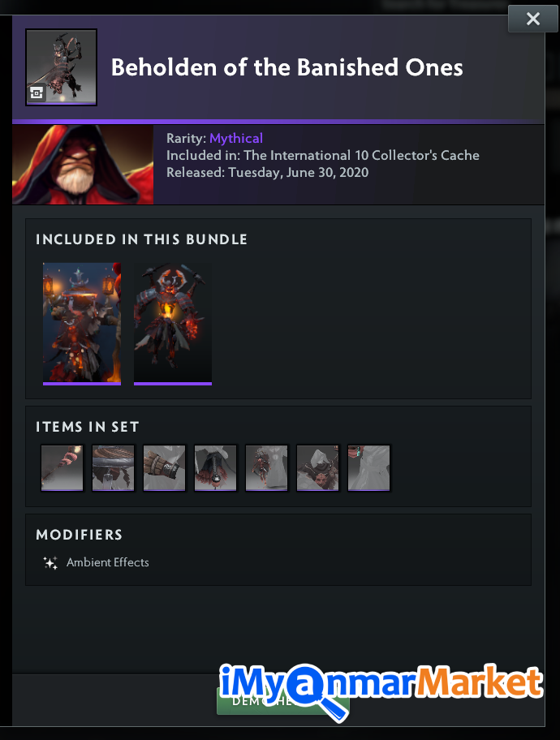Open The International 10 Collector's Cache link
The width and height of the screenshot is (560, 740).
point(361,155)
